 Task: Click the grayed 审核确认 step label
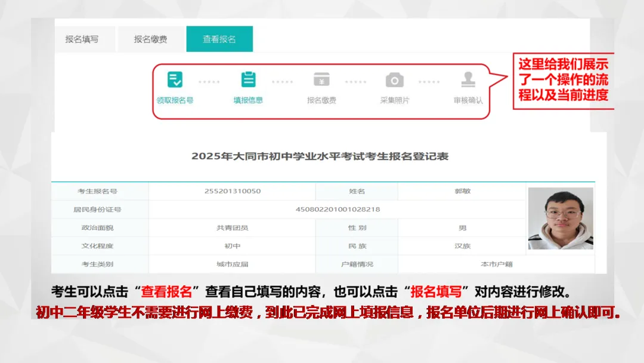point(467,99)
